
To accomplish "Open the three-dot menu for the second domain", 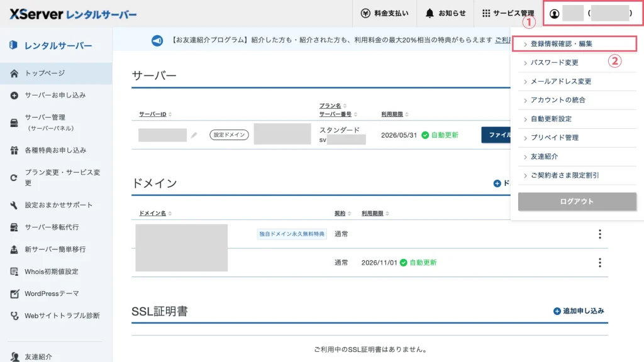I will click(x=599, y=263).
